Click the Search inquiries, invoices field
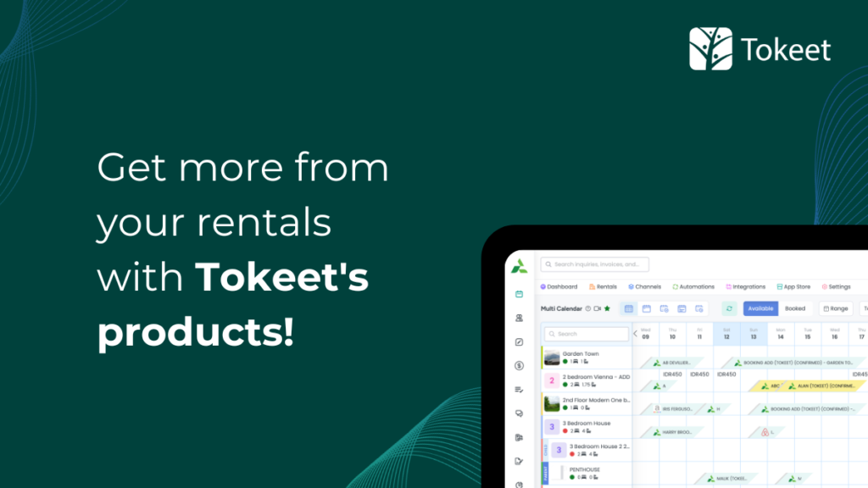This screenshot has height=488, width=868. point(594,264)
